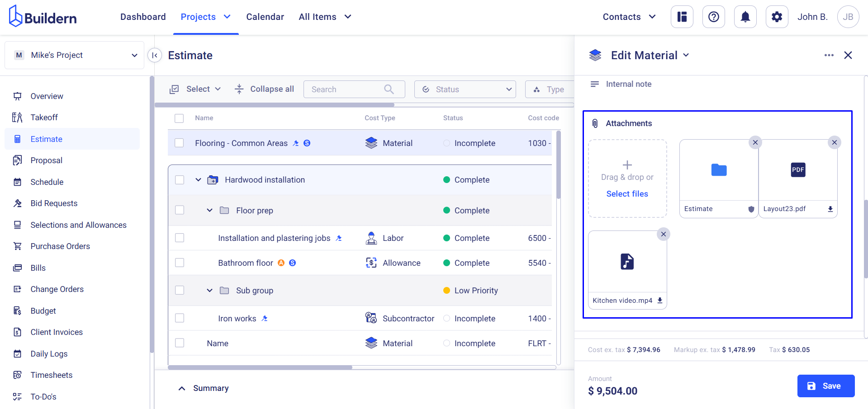Close the Edit Material panel
Viewport: 868px width, 409px height.
(x=848, y=55)
